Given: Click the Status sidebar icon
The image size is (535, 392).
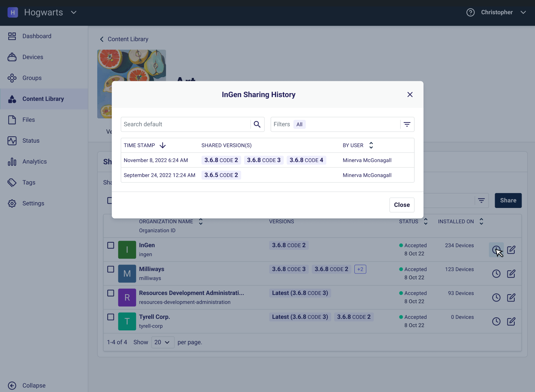Looking at the screenshot, I should point(12,141).
